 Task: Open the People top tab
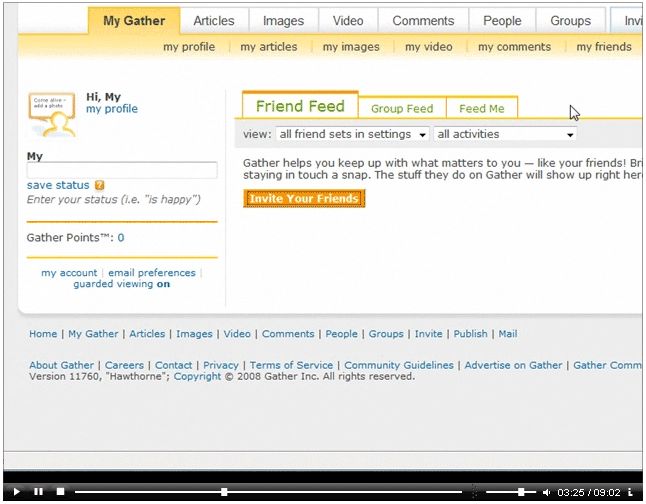tap(502, 21)
